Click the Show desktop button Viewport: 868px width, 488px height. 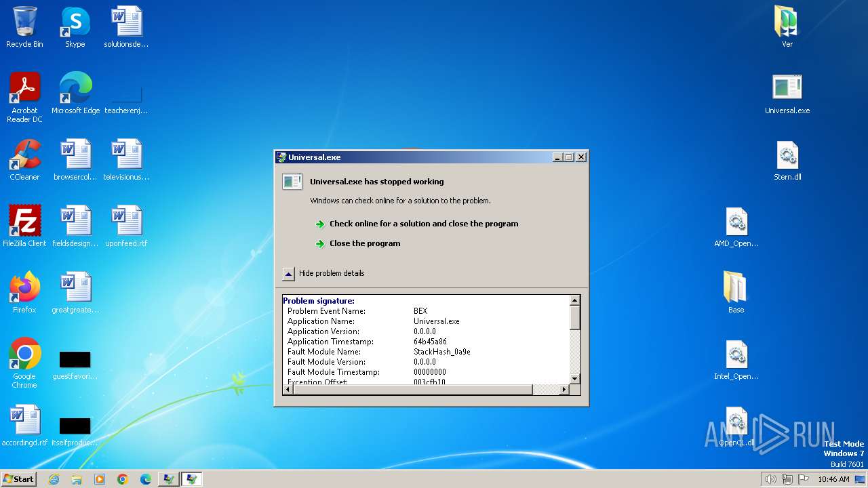coord(860,479)
